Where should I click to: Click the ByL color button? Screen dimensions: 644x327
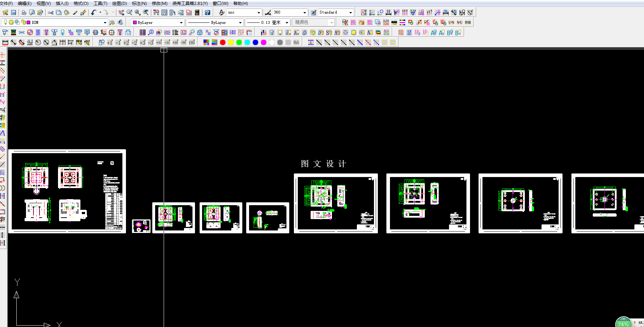(x=296, y=42)
